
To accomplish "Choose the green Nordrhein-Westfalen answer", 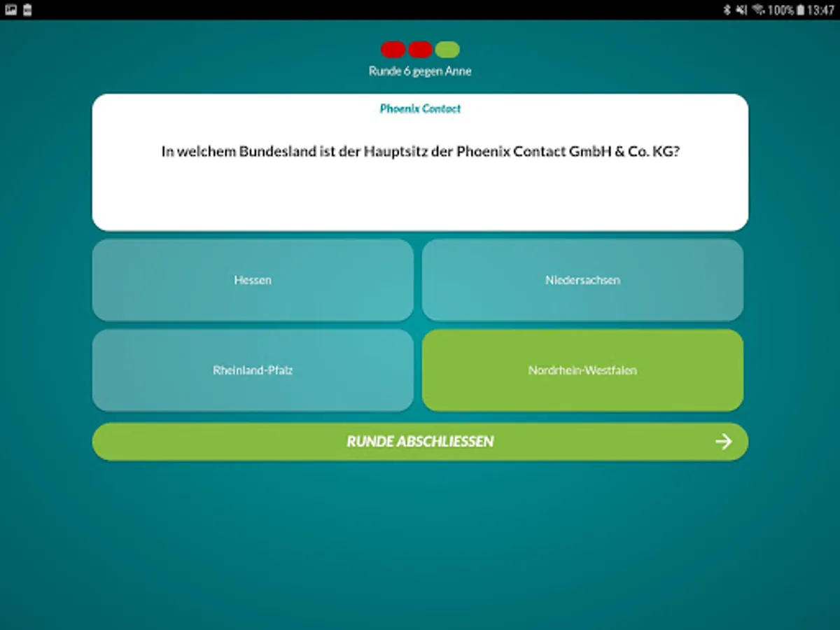I will pos(582,370).
